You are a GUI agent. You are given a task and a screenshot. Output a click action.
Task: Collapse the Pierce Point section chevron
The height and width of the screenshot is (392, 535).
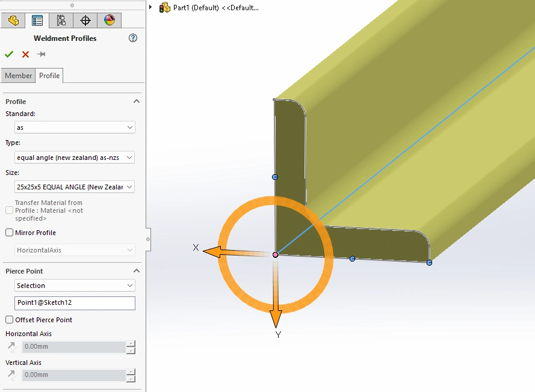[137, 271]
